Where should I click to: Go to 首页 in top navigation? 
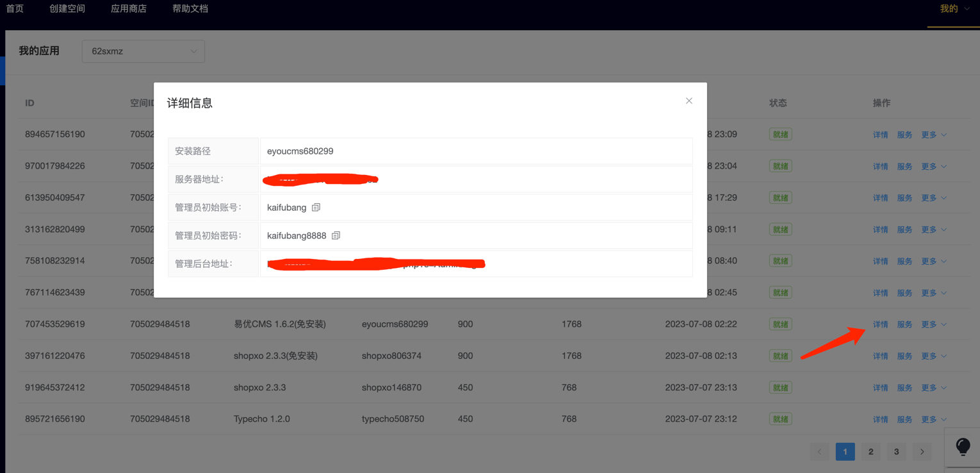point(15,9)
